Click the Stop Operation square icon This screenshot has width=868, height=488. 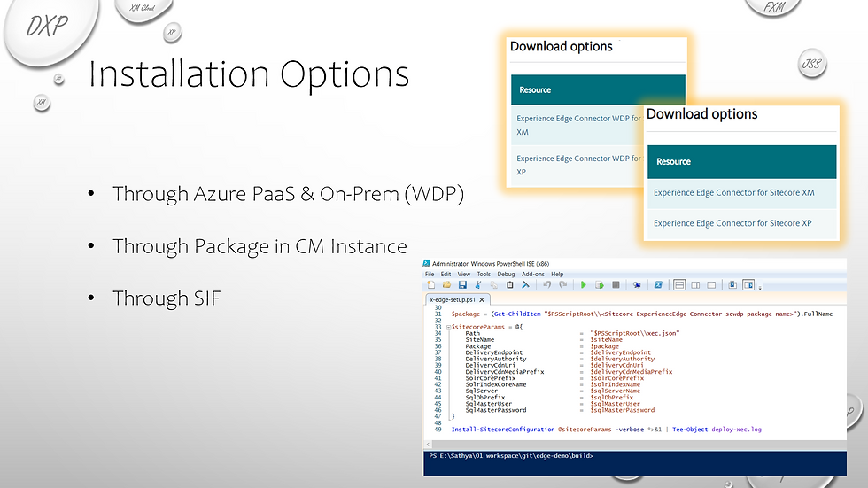(x=616, y=285)
